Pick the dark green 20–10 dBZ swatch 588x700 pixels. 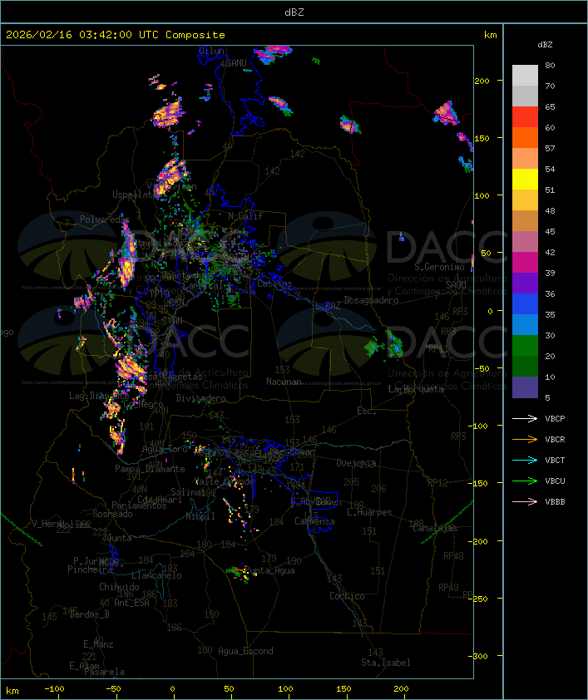click(525, 366)
